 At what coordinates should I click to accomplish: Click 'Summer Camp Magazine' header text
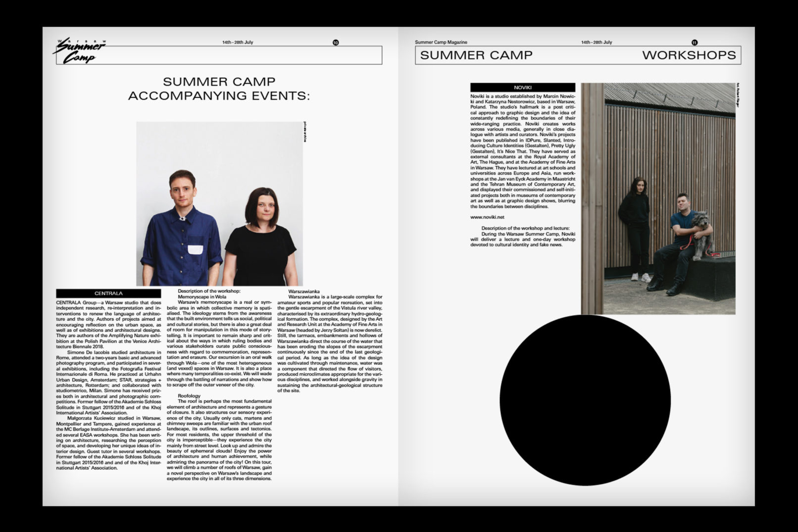click(441, 42)
